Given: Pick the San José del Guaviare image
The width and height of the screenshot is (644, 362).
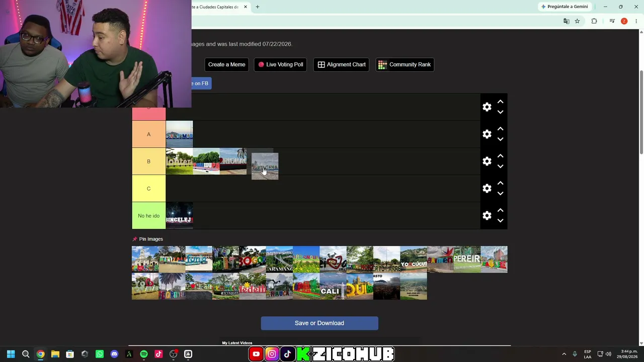Looking at the screenshot, I should coord(414,286).
